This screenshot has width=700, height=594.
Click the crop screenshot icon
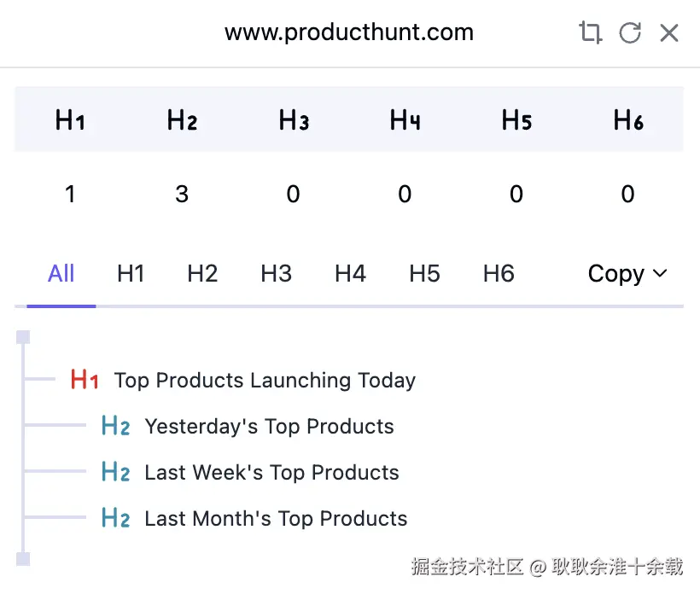pos(590,33)
